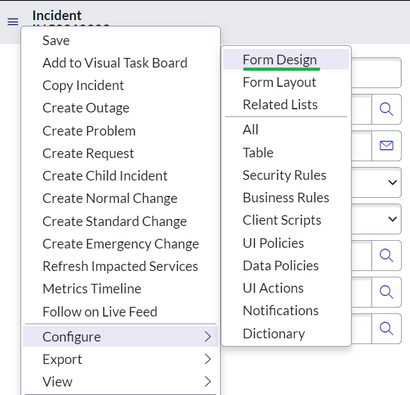Expand the View submenu
This screenshot has height=395, width=410.
[121, 382]
